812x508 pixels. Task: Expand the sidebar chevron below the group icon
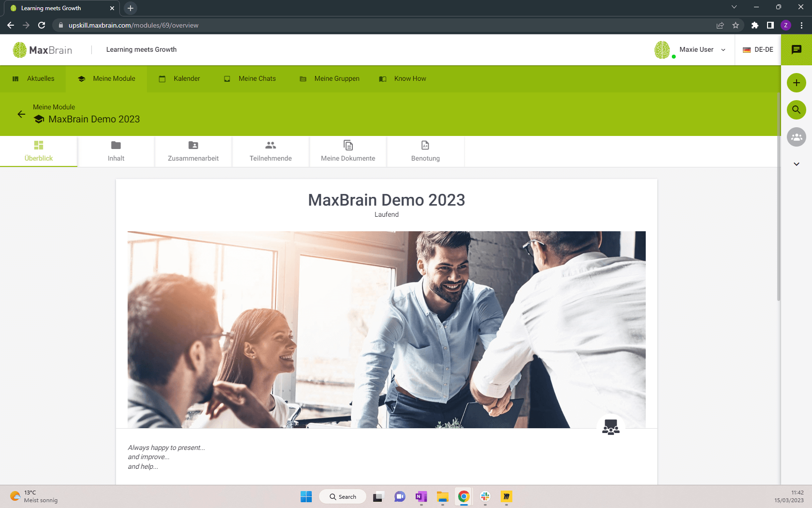click(797, 164)
